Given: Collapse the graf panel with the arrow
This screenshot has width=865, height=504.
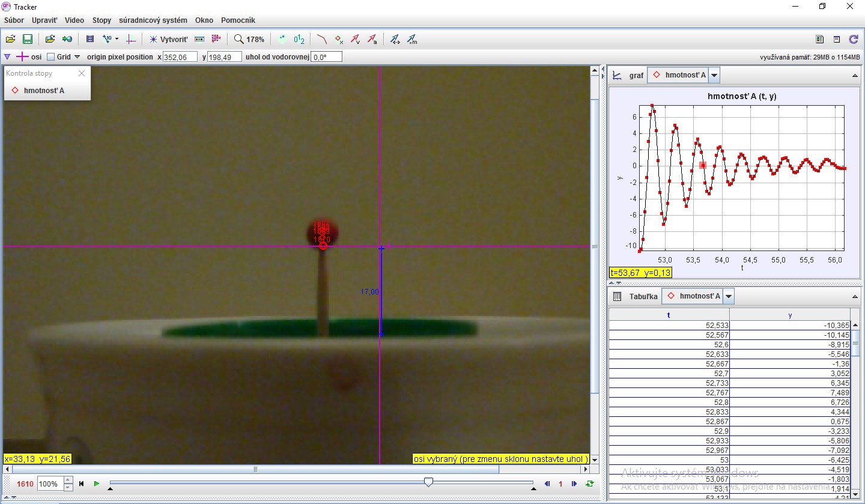Looking at the screenshot, I should 855,74.
